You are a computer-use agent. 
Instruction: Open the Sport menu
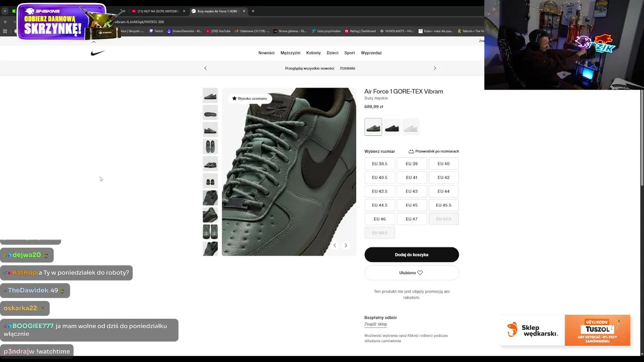[350, 53]
